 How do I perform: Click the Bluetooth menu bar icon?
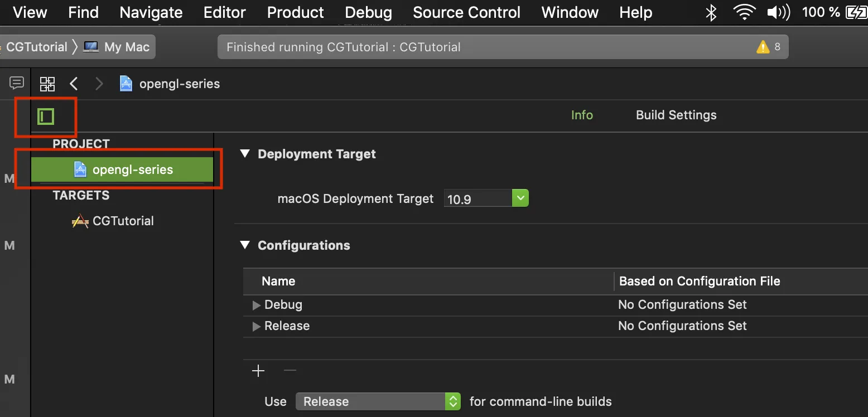(x=711, y=12)
